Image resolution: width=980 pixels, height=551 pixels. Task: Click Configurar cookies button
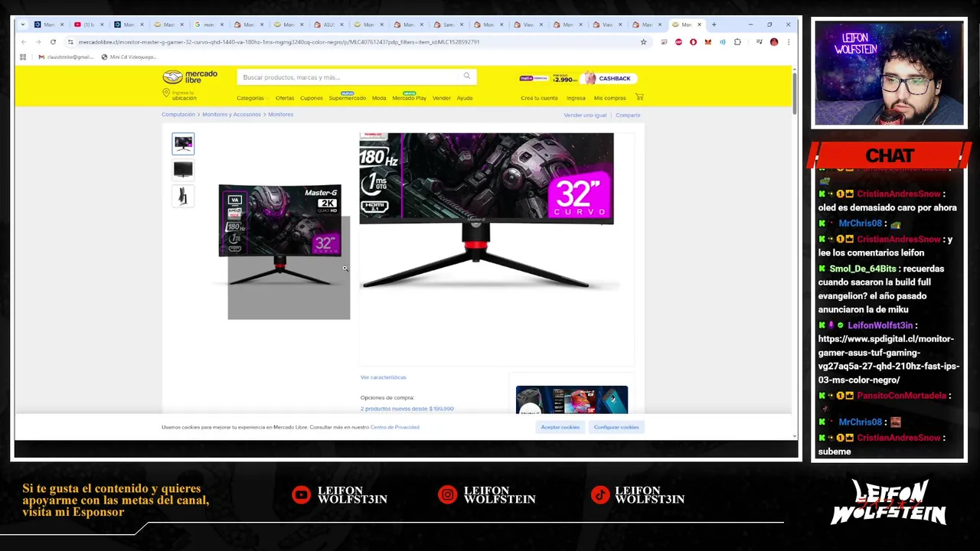[616, 427]
